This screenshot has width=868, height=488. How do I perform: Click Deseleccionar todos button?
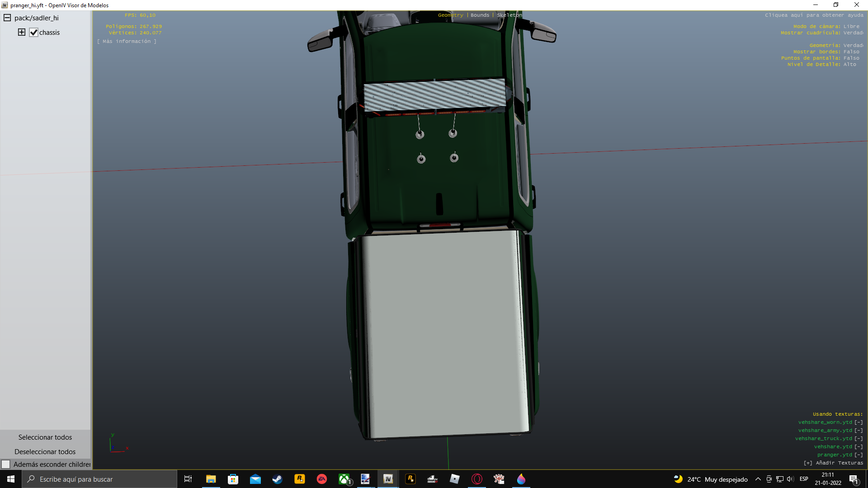tap(45, 451)
